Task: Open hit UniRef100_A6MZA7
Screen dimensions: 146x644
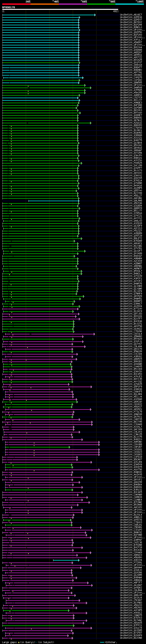Action: click(x=131, y=52)
